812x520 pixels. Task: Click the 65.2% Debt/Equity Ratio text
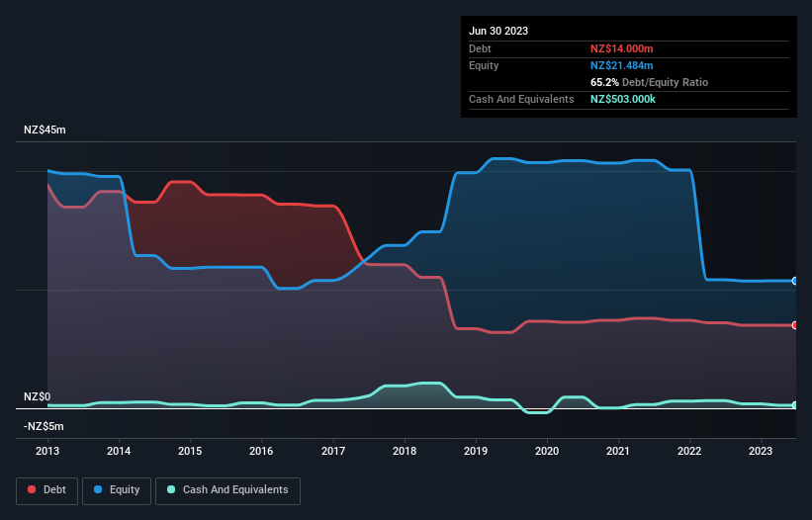click(x=649, y=82)
